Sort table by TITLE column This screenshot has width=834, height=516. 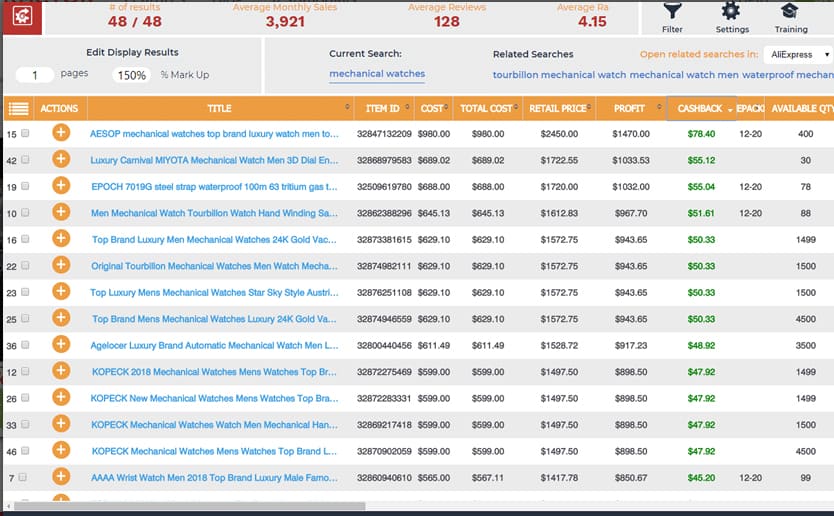coord(220,109)
